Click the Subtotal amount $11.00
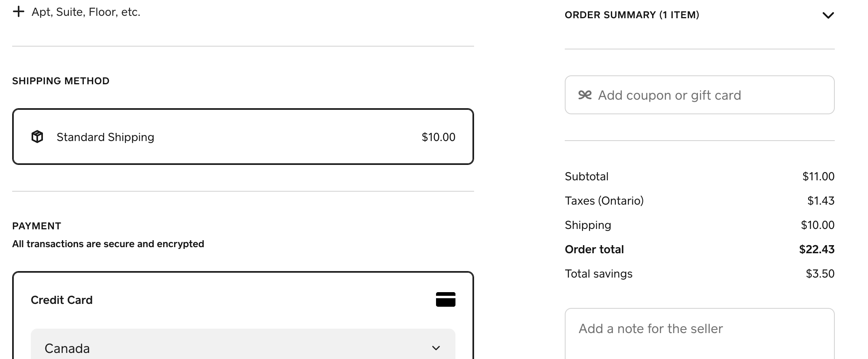This screenshot has width=868, height=359. coord(818,176)
